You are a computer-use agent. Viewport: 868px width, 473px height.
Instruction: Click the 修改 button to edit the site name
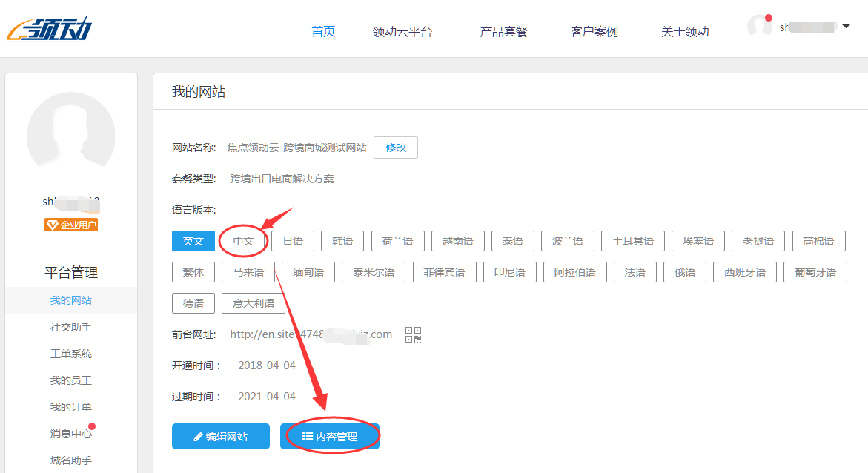395,148
